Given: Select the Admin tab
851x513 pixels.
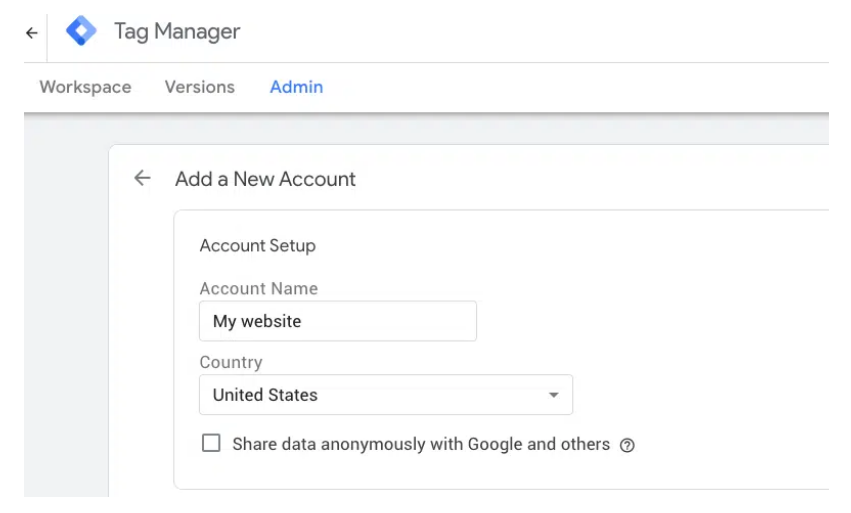Looking at the screenshot, I should click(x=296, y=87).
